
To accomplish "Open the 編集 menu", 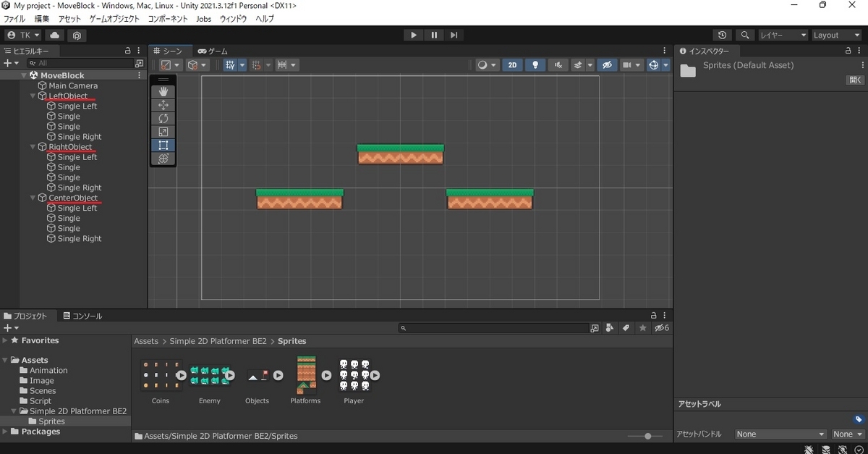I will (42, 19).
